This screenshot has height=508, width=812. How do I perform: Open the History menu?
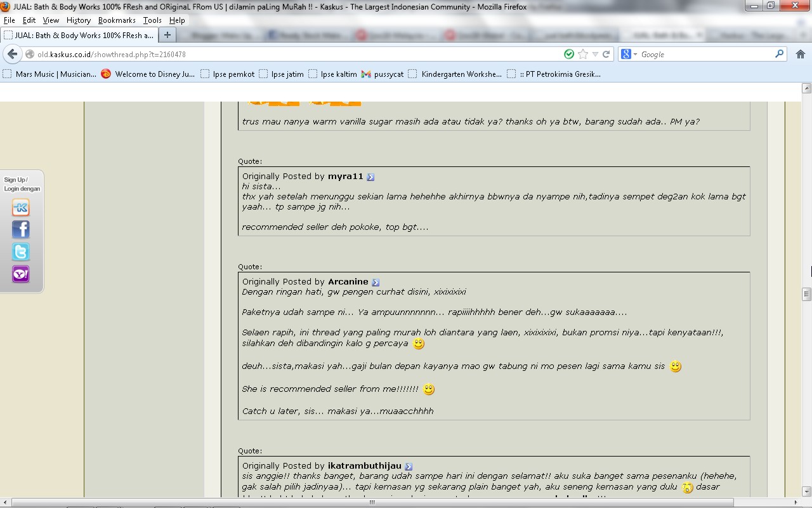pyautogui.click(x=79, y=20)
